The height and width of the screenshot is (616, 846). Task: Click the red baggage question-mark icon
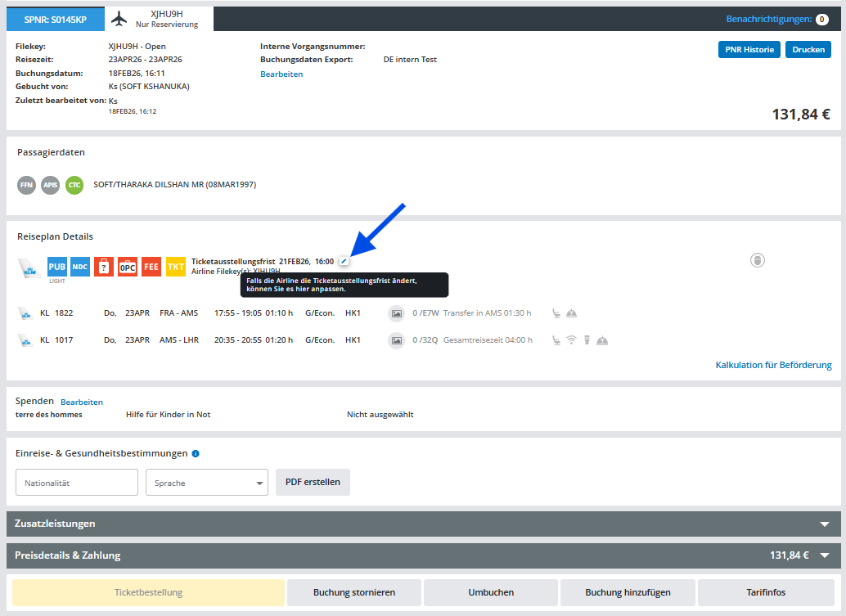click(104, 267)
